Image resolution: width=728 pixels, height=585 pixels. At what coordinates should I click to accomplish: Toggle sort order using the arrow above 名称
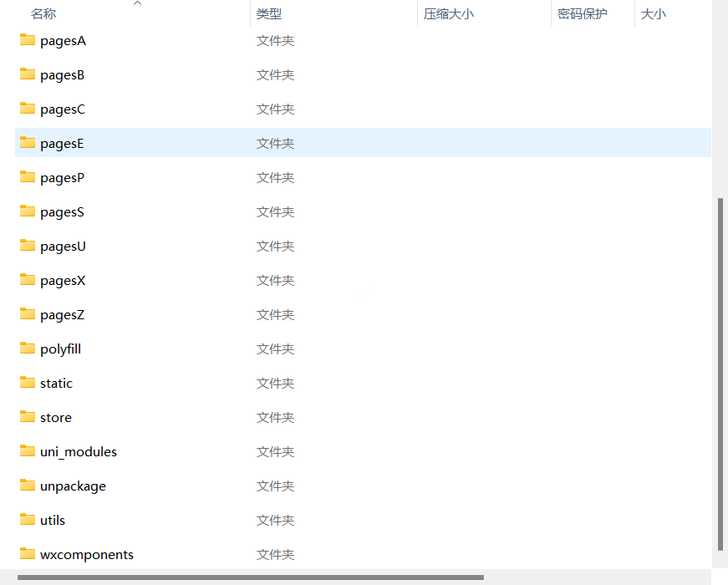tap(138, 3)
